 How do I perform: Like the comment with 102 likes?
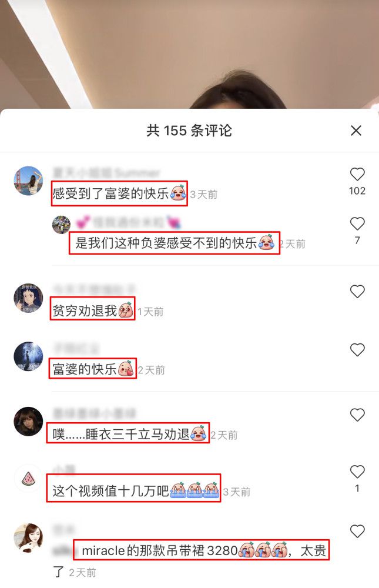tap(357, 174)
